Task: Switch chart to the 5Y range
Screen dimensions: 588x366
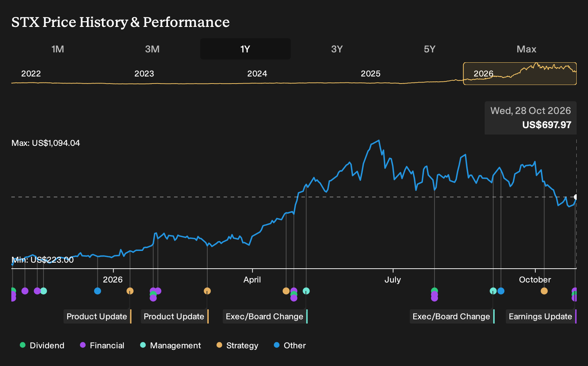Action: tap(430, 49)
